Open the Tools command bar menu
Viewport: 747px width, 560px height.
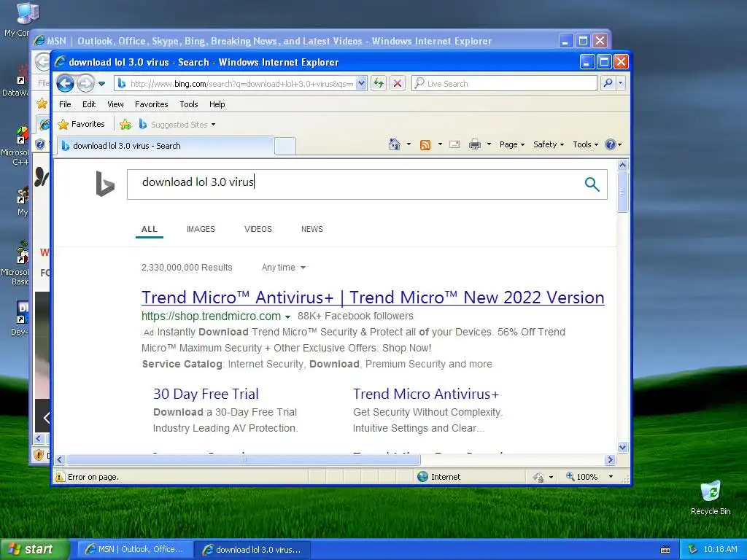click(585, 144)
